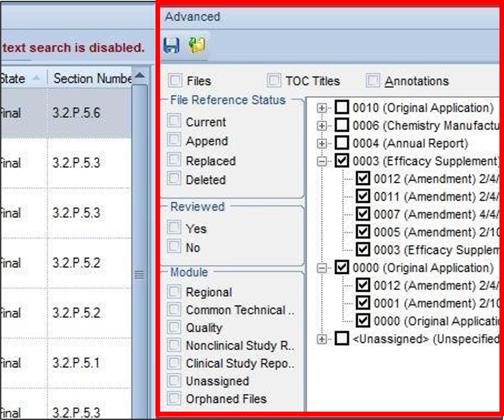Image resolution: width=504 pixels, height=420 pixels.
Task: Expand the 0010 (Original Application) node
Action: [x=322, y=108]
